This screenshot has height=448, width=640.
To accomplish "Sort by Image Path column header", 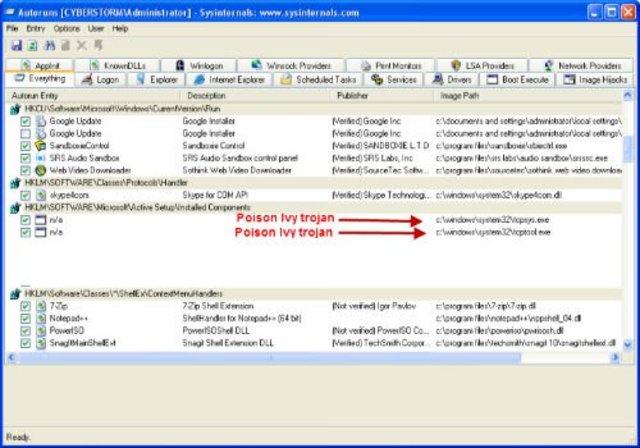I will (x=527, y=96).
